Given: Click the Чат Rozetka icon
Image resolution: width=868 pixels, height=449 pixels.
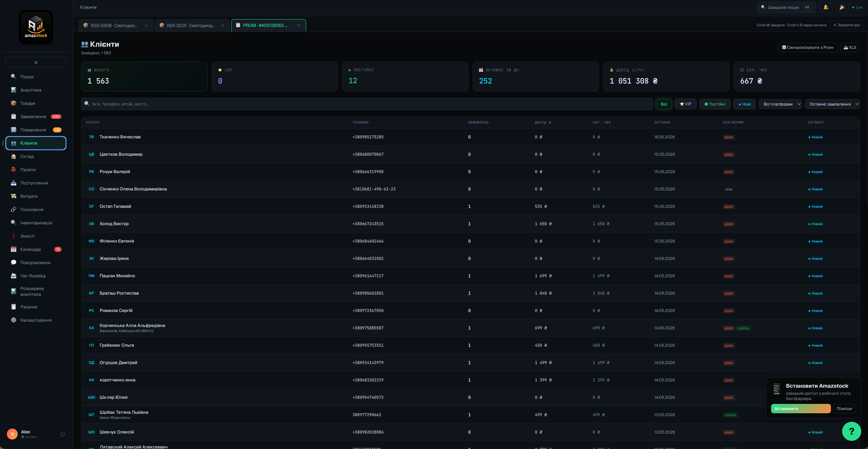Looking at the screenshot, I should [13, 276].
